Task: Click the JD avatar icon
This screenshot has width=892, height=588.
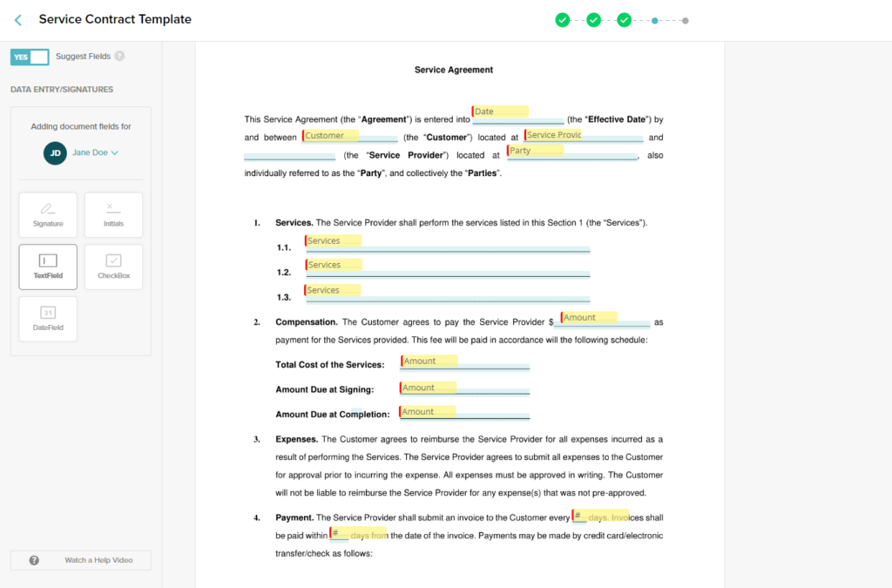Action: click(55, 152)
